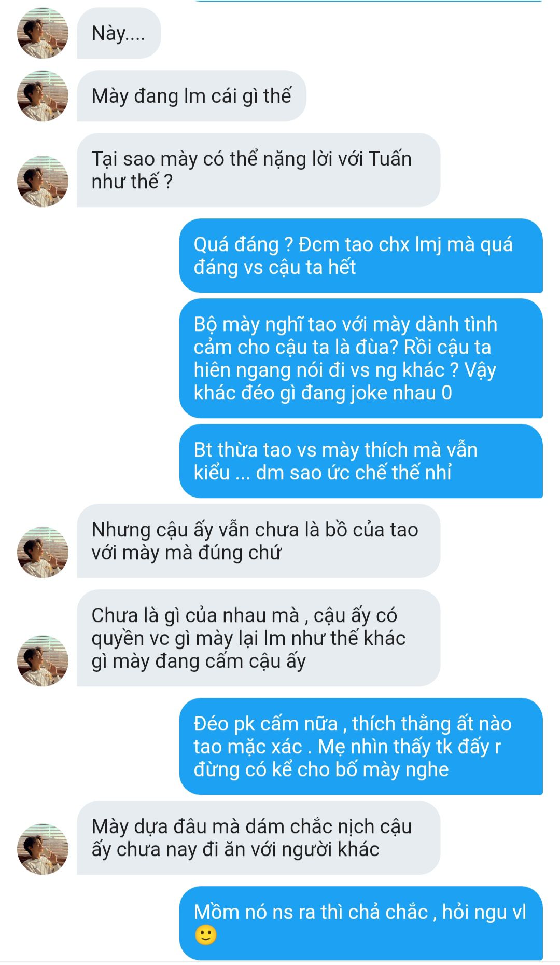
Task: Select the "Mày đang lm cái gì thế" bubble
Action: pos(191,96)
